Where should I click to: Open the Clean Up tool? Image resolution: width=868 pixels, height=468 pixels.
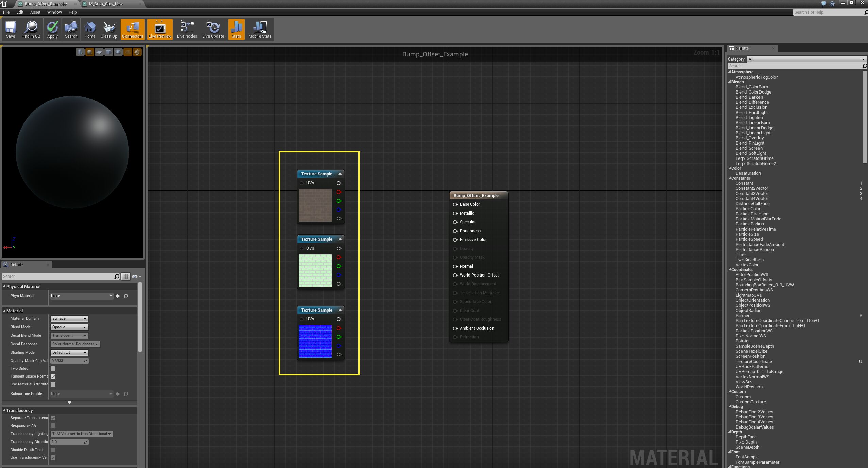click(x=108, y=29)
